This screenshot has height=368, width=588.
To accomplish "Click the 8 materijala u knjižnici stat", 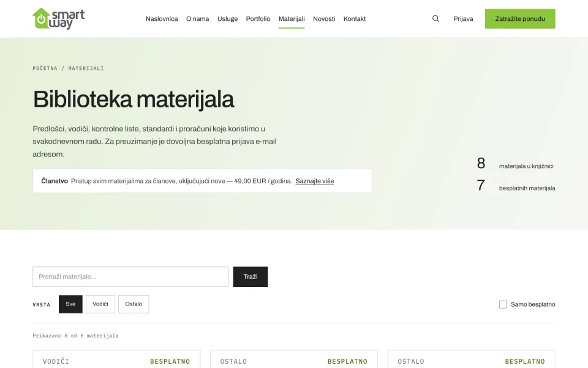I will point(515,164).
